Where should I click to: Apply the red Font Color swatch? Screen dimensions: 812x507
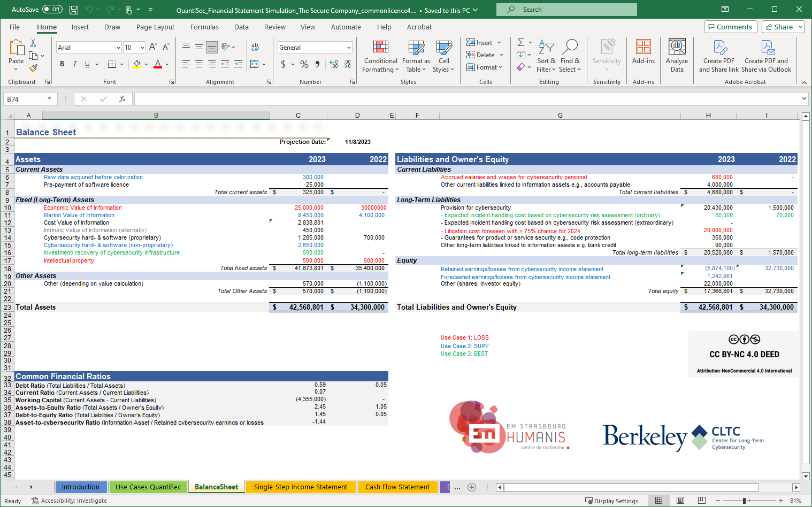(158, 64)
